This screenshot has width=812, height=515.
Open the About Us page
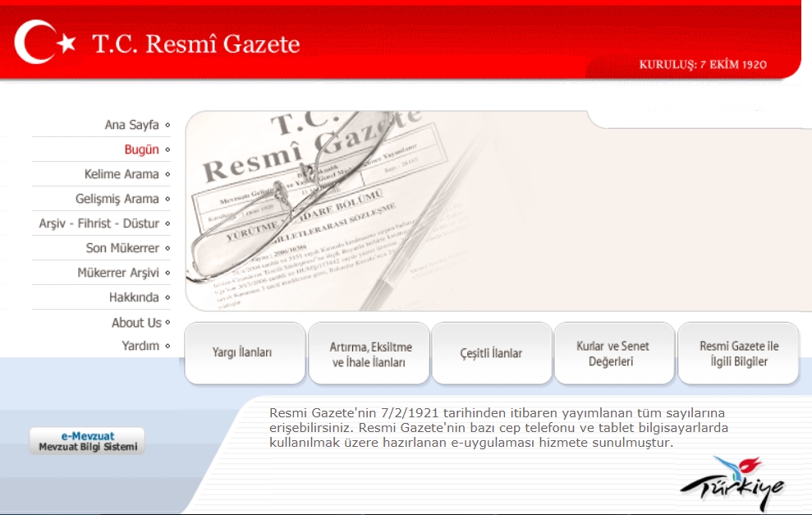coord(137,322)
